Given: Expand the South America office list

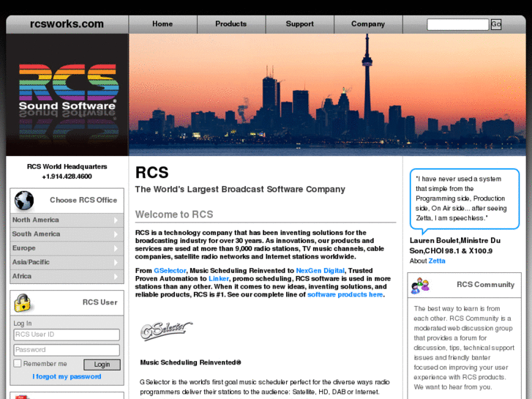Looking at the screenshot, I should pos(67,234).
